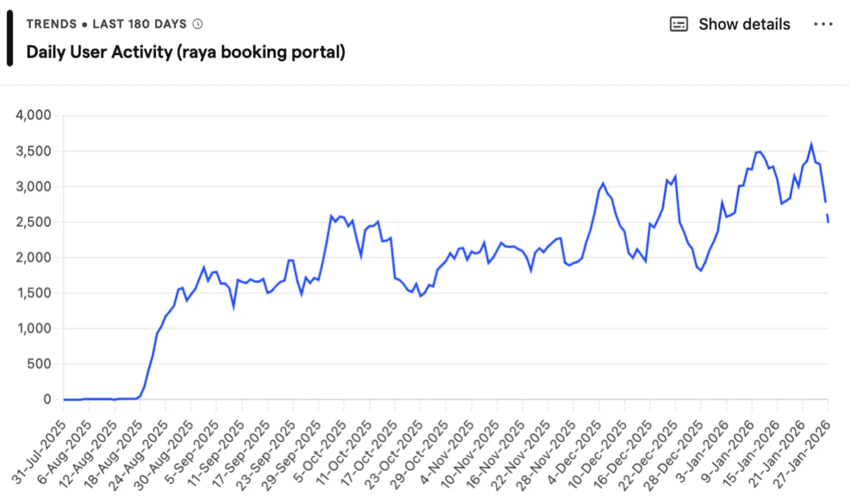This screenshot has width=849, height=504.
Task: Click the TRENDS label in the header
Action: pos(52,24)
